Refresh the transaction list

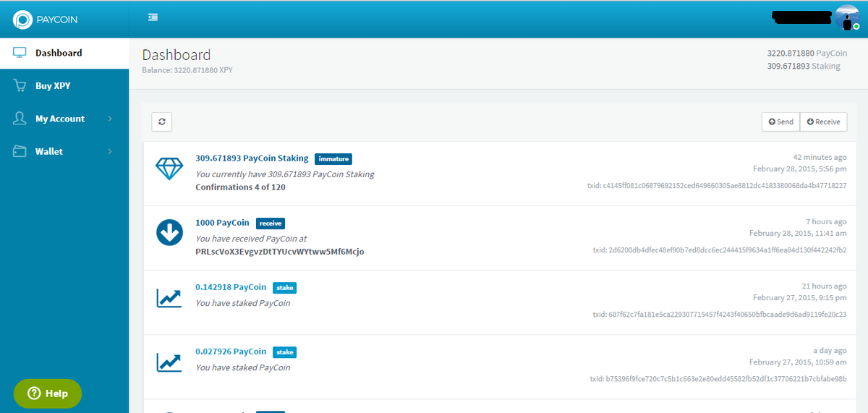point(162,122)
